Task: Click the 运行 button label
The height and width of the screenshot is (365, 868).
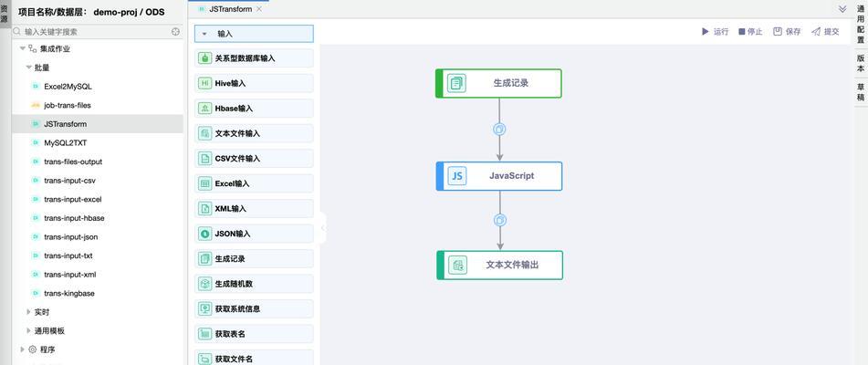Action: 721,32
